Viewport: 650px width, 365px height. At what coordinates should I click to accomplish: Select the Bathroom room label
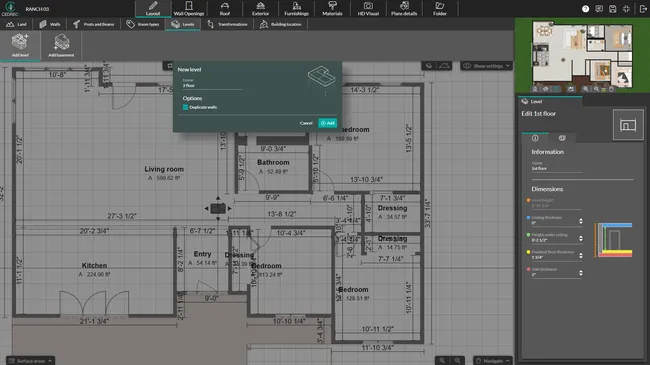tap(273, 162)
